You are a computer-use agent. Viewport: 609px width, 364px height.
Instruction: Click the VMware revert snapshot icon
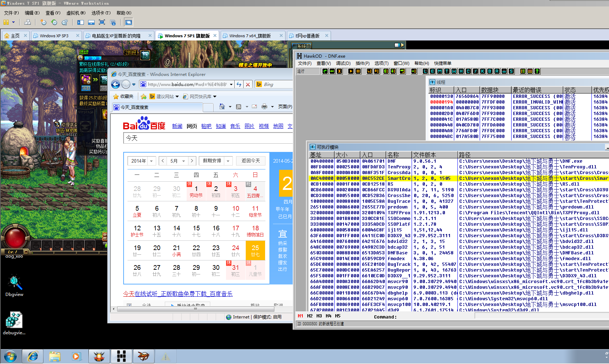pos(54,22)
